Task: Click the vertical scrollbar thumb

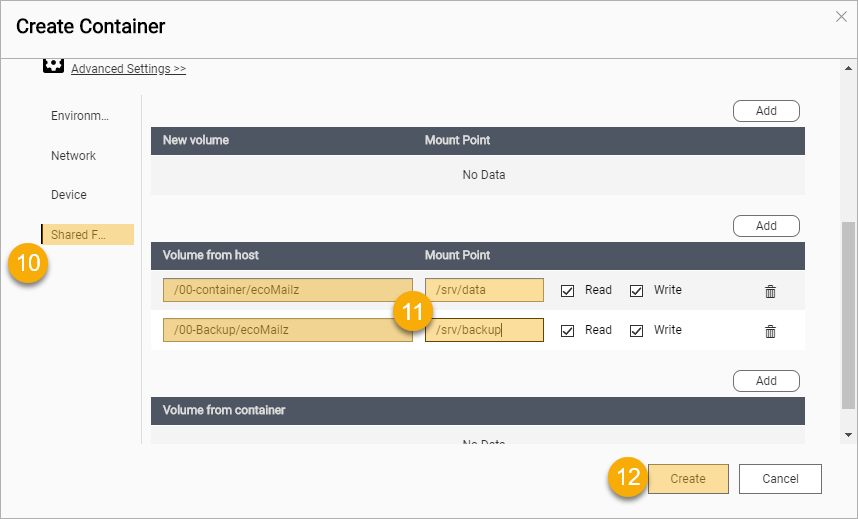Action: coord(848,315)
